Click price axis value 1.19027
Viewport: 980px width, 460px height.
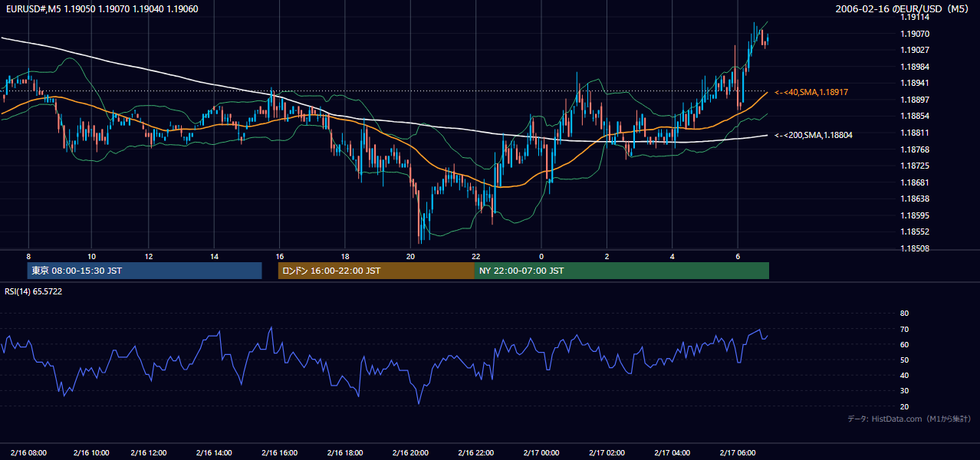(x=915, y=51)
